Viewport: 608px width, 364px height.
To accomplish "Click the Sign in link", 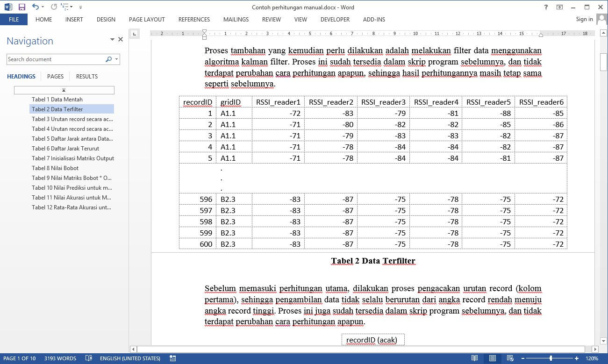I will [584, 19].
